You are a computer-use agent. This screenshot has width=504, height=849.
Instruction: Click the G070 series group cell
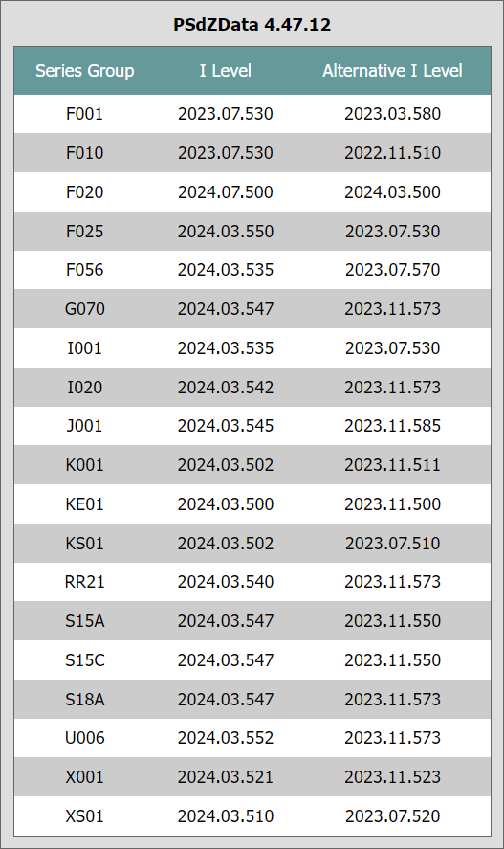pos(85,309)
